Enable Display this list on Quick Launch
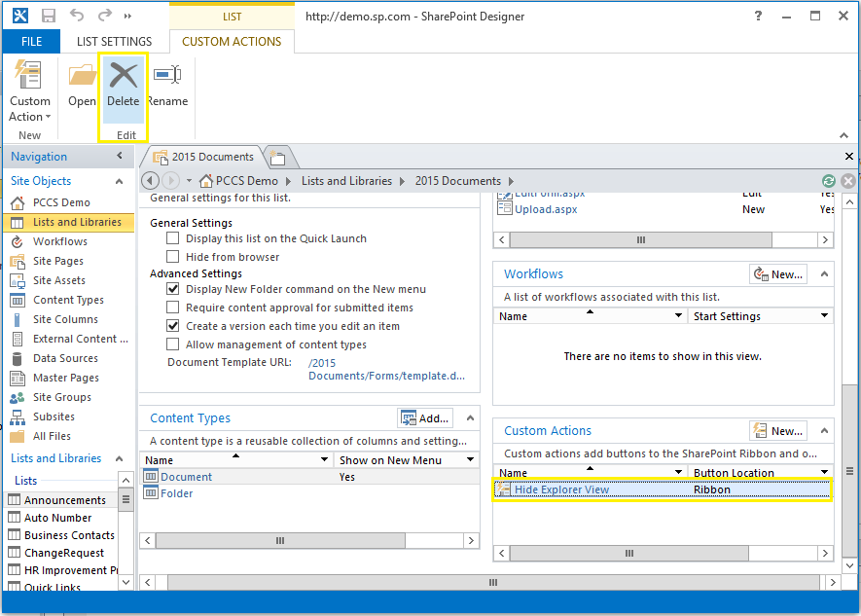The height and width of the screenshot is (616, 861). point(173,238)
